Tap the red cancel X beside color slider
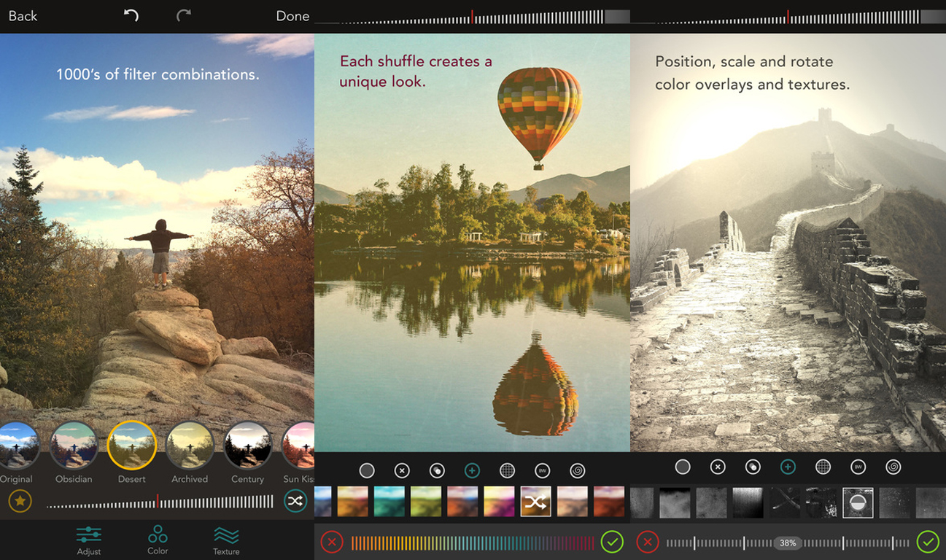The width and height of the screenshot is (946, 560). click(331, 542)
